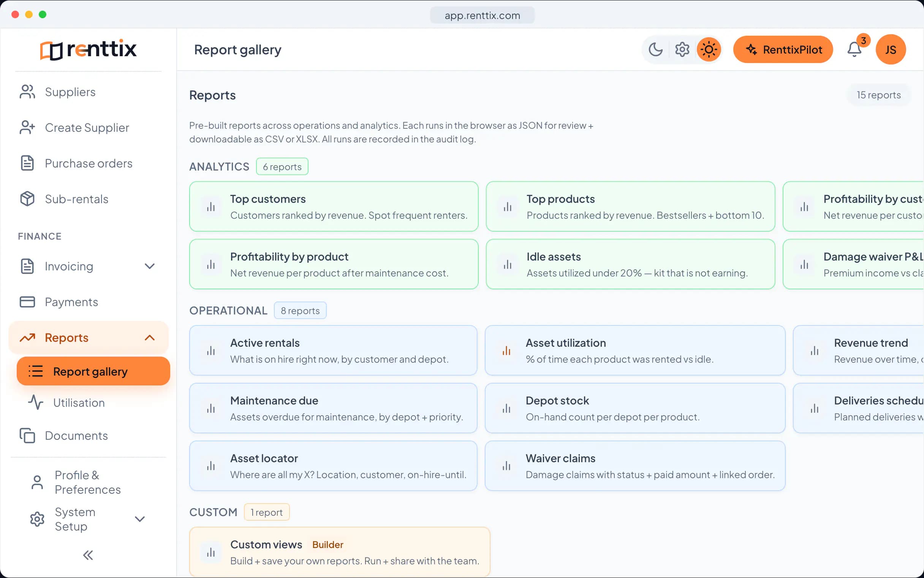
Task: Open Sub-rentals section
Action: point(89,199)
